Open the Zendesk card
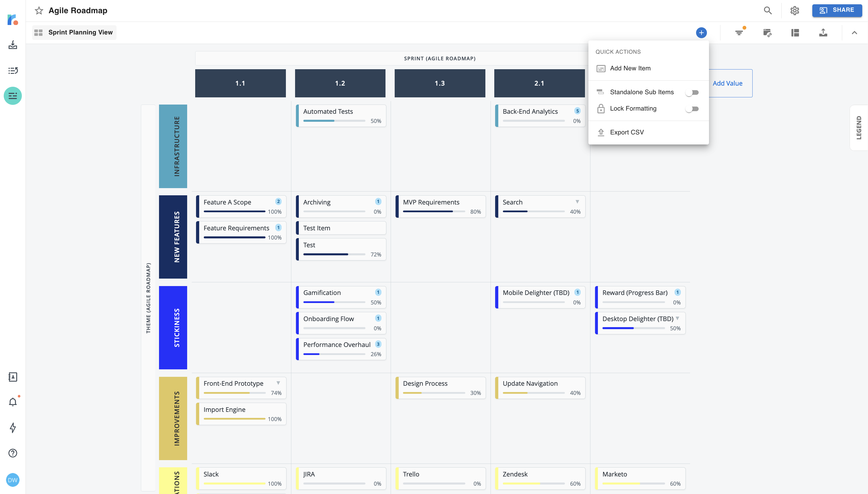The width and height of the screenshot is (868, 494). click(540, 478)
